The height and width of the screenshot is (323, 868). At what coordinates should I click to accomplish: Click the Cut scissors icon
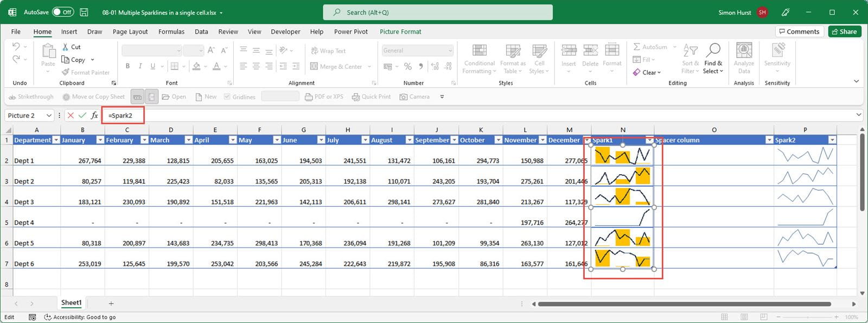66,47
